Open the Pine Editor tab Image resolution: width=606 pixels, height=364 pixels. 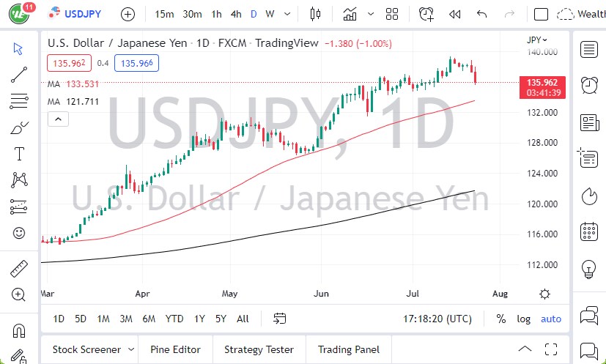[175, 349]
